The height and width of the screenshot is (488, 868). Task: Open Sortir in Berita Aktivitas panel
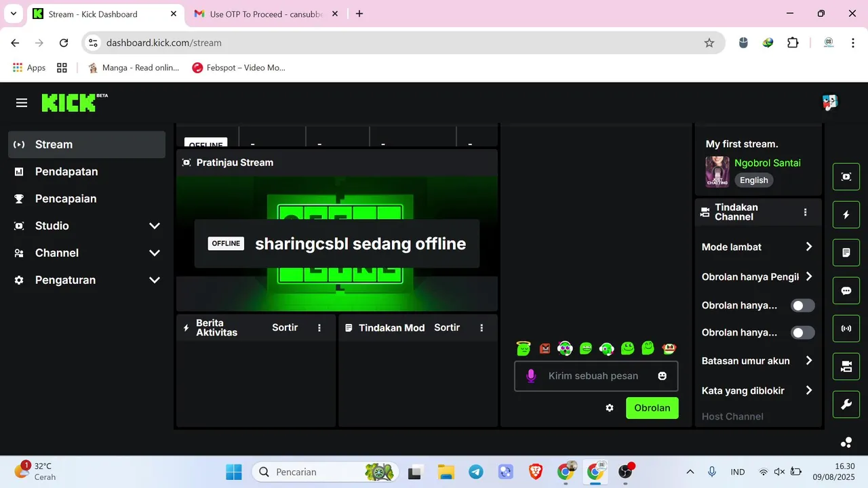pos(285,327)
